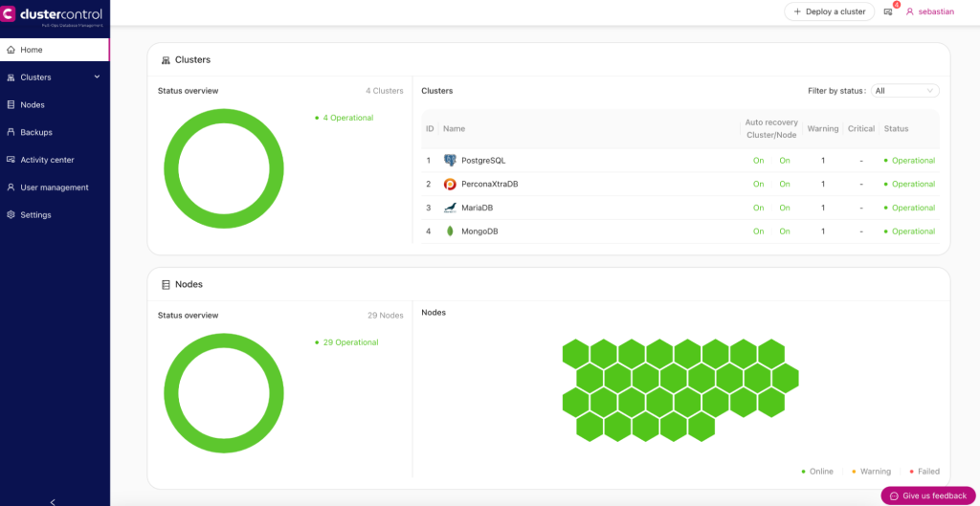Click the Nodes sidebar icon
Screen dimensions: 980x506
(11, 105)
